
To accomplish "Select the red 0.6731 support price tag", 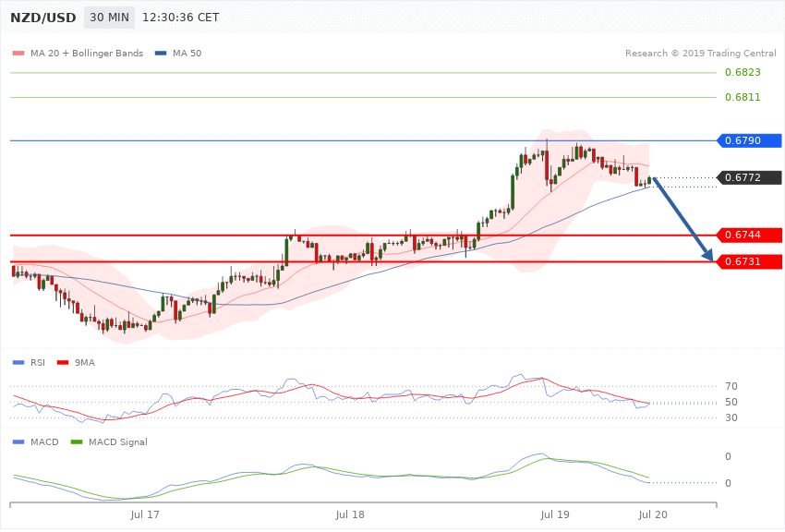I will (750, 261).
